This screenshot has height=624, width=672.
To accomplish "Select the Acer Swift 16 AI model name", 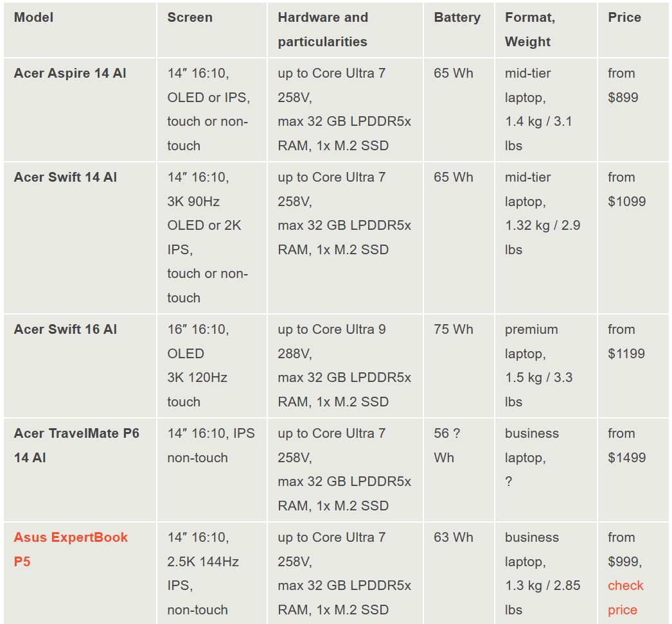I will [x=66, y=329].
